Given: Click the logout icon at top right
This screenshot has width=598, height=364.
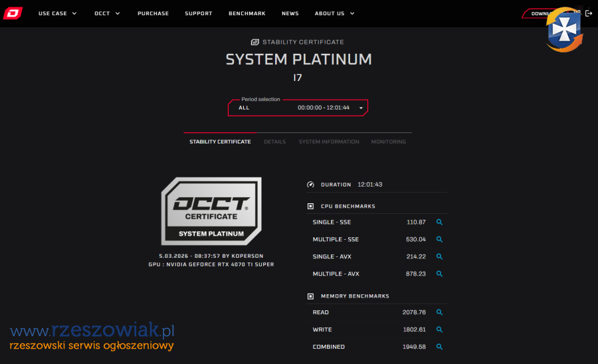Looking at the screenshot, I should pyautogui.click(x=589, y=13).
